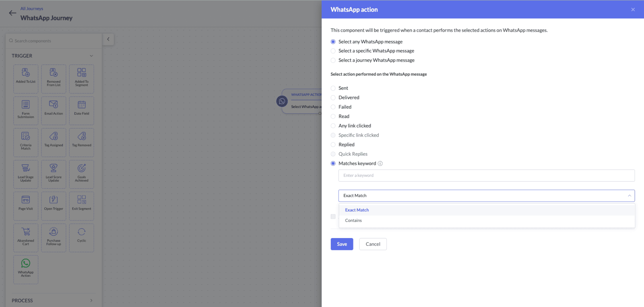Select the Added To List trigger
The width and height of the screenshot is (644, 307).
[26, 79]
